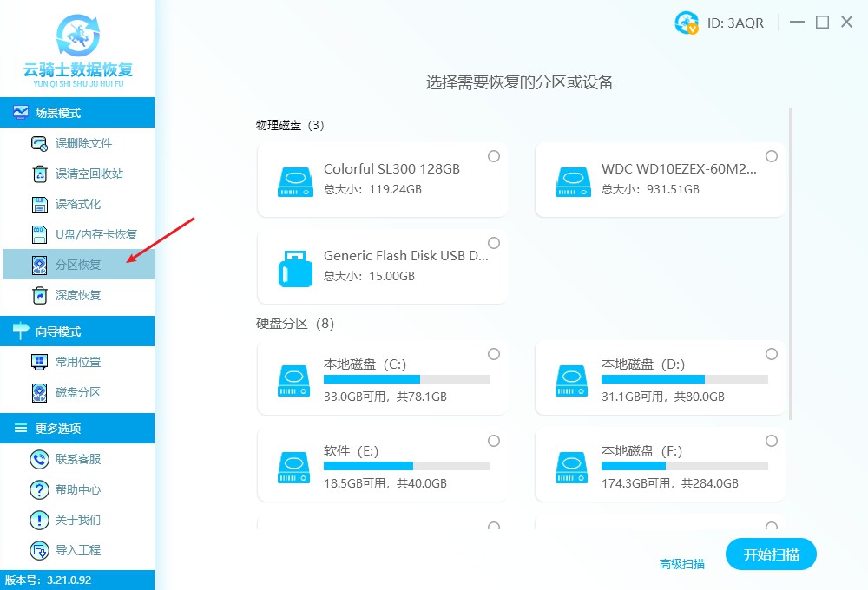The width and height of the screenshot is (868, 590).
Task: Select the 深度恢复 deep recovery icon
Action: pyautogui.click(x=38, y=294)
